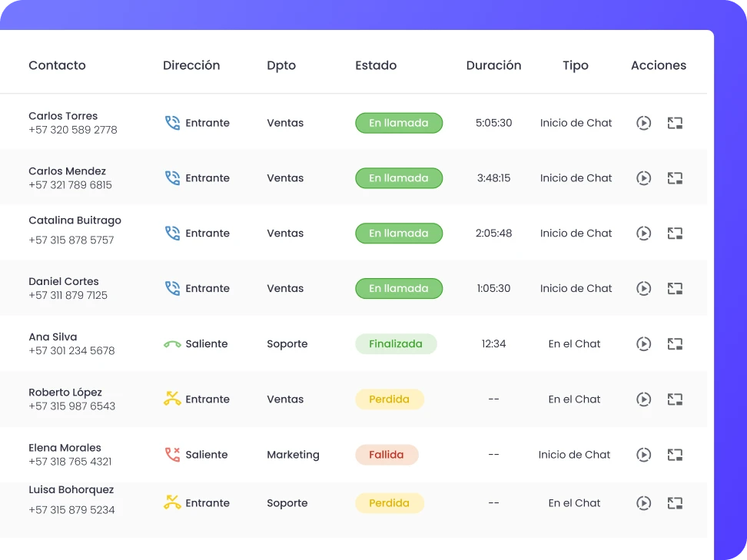
Task: Play recording for Carlos Torres call
Action: point(643,123)
